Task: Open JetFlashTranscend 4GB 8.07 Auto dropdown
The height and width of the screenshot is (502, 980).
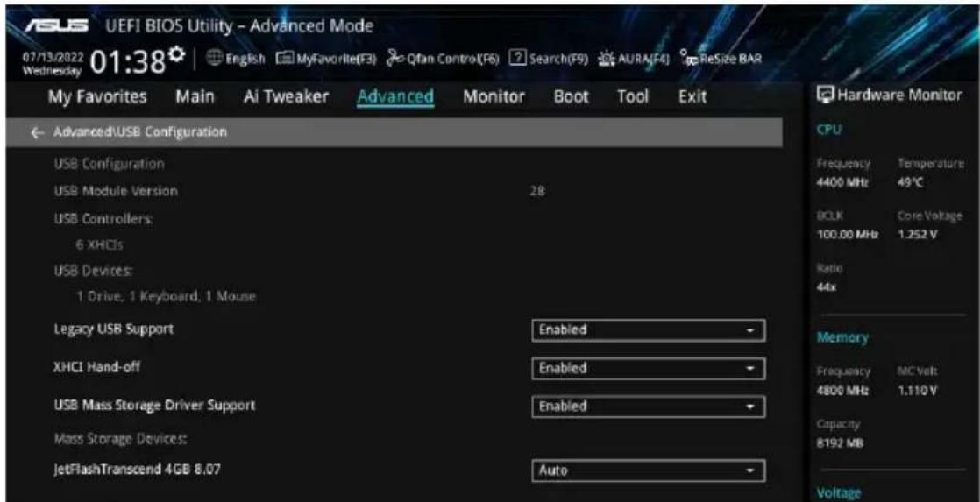Action: point(648,470)
